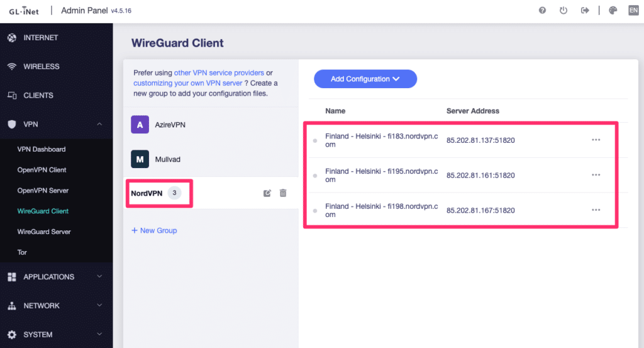Image resolution: width=644 pixels, height=348 pixels.
Task: Click the AzireVPN purple A icon
Action: pos(140,125)
